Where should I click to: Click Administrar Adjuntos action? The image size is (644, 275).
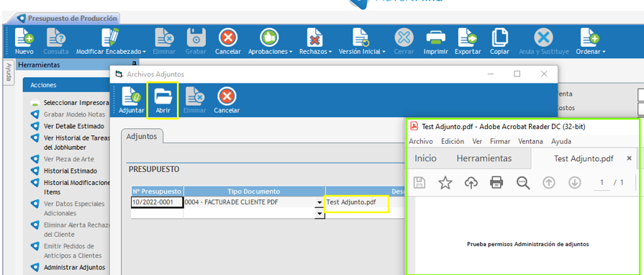point(74,267)
